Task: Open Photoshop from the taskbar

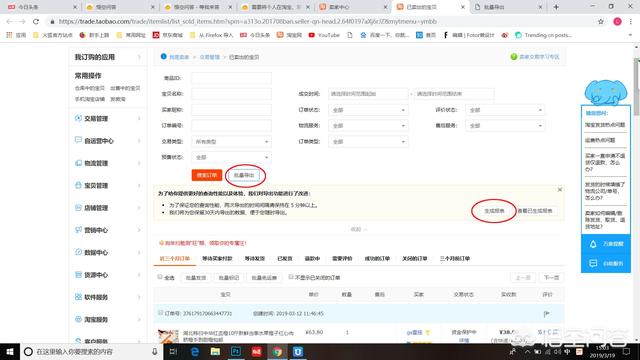Action: click(236, 351)
